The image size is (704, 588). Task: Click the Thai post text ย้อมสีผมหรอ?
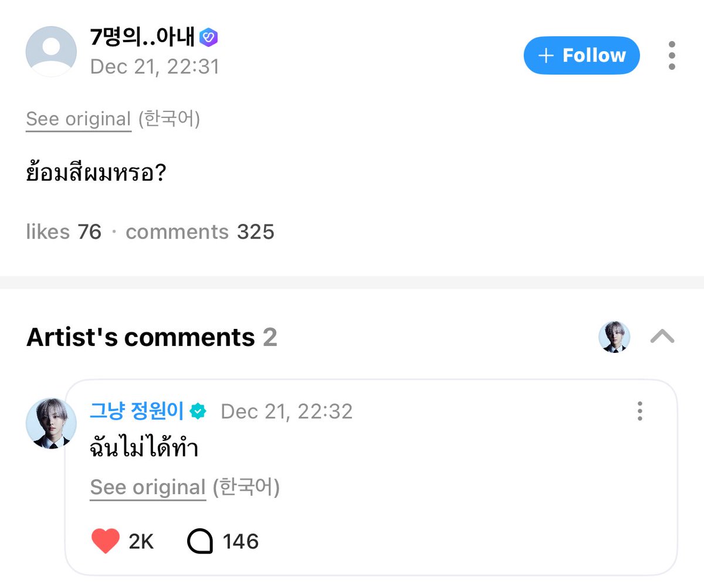(x=96, y=174)
